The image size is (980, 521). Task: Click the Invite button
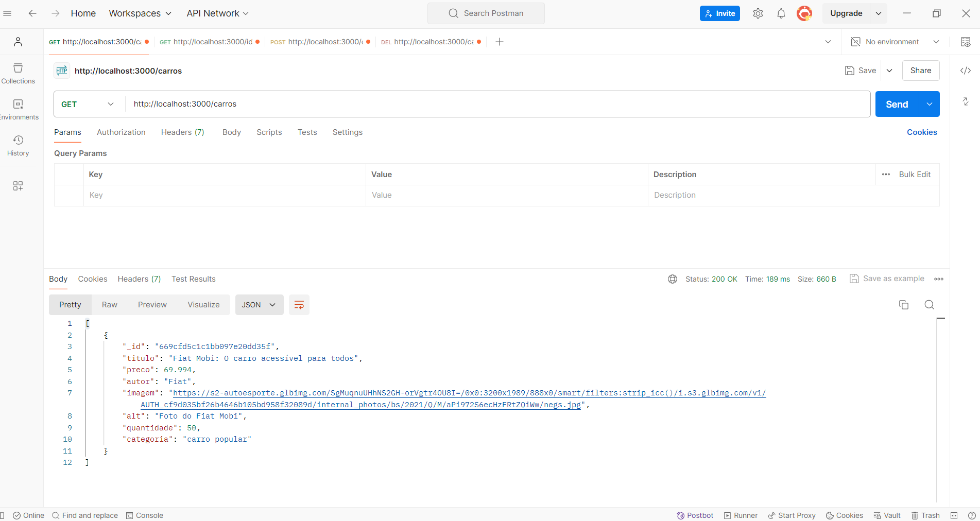(x=720, y=13)
